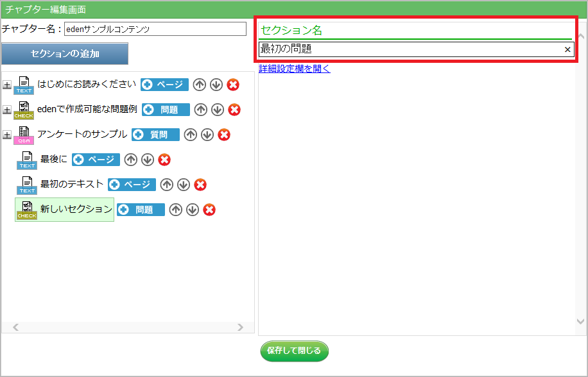This screenshot has width=588, height=377.
Task: Select the 新しいセクション name
Action: pyautogui.click(x=76, y=209)
